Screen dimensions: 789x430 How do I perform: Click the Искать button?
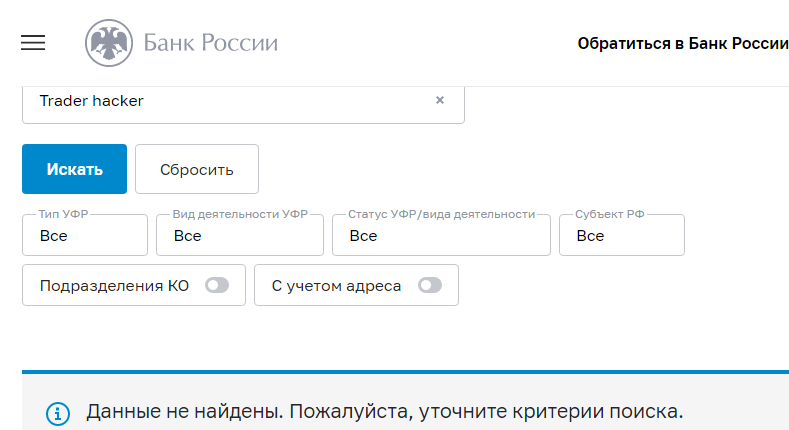point(74,169)
